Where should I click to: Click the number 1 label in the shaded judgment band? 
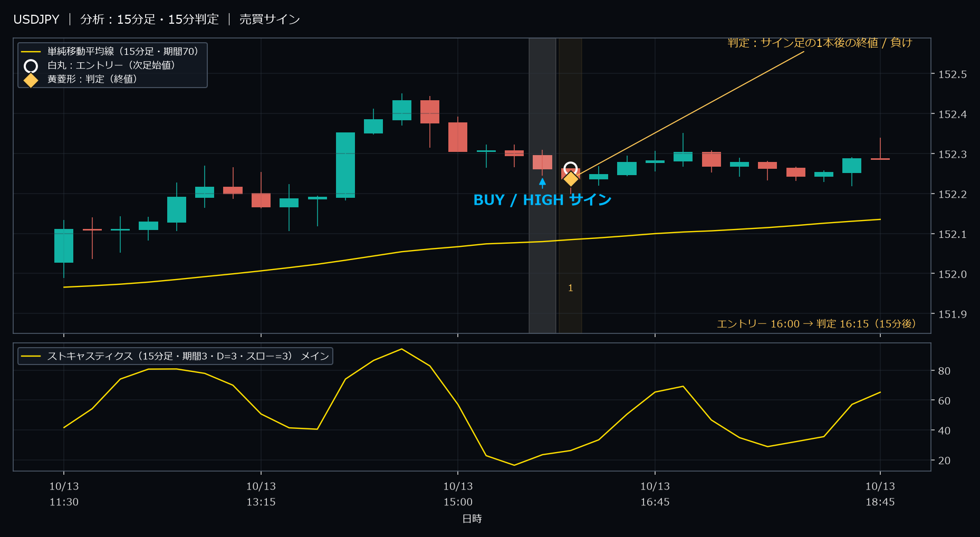click(570, 288)
